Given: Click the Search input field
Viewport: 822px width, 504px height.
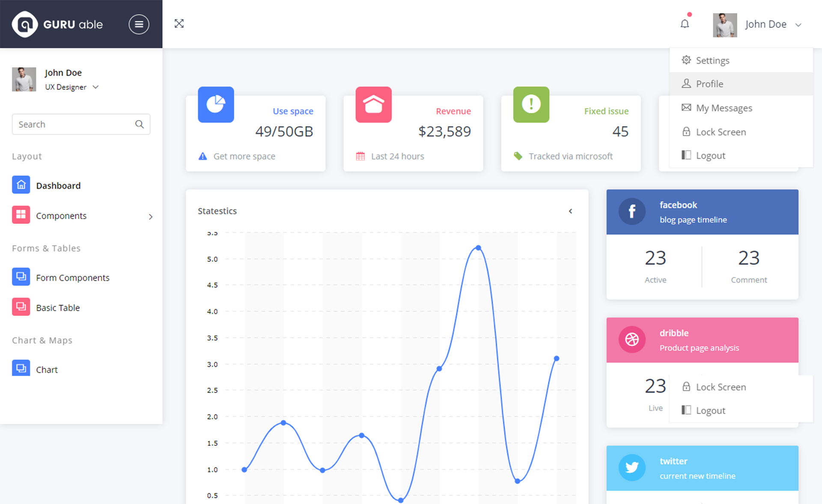Looking at the screenshot, I should coord(80,124).
